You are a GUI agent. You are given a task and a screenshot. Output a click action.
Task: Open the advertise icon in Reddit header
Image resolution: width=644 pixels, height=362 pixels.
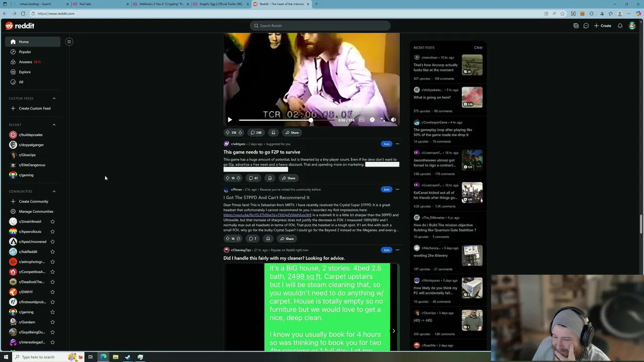click(576, 26)
